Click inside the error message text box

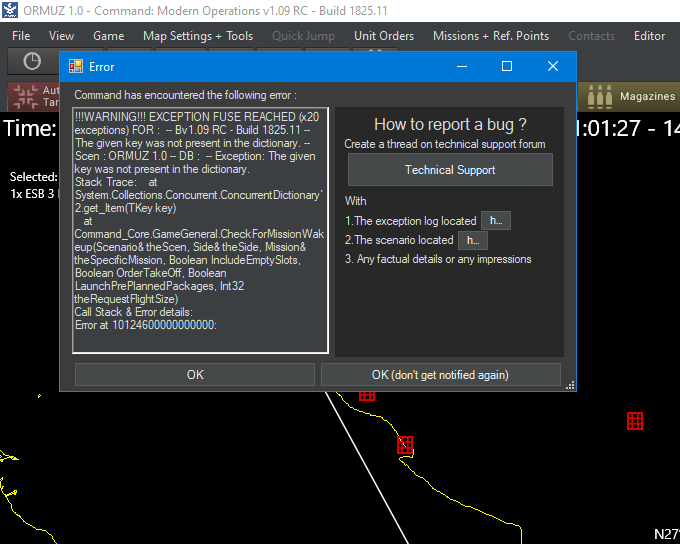[200, 230]
